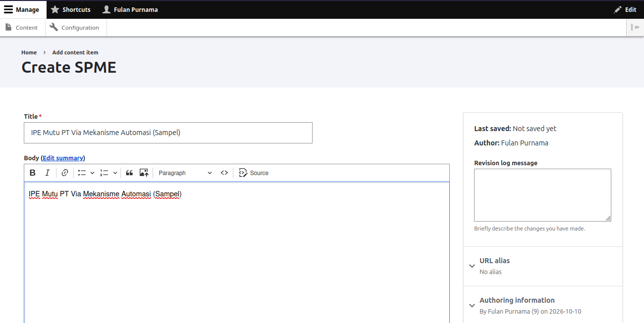Apply italic formatting in the Body editor

(48, 173)
